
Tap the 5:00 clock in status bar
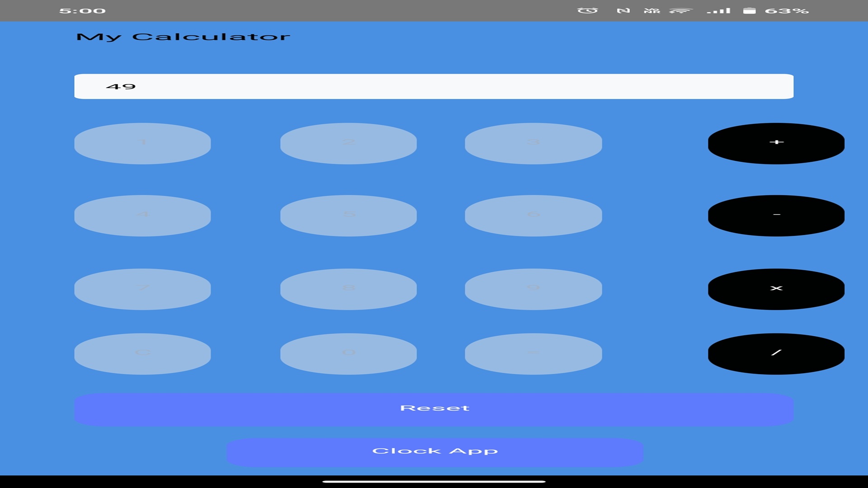82,11
